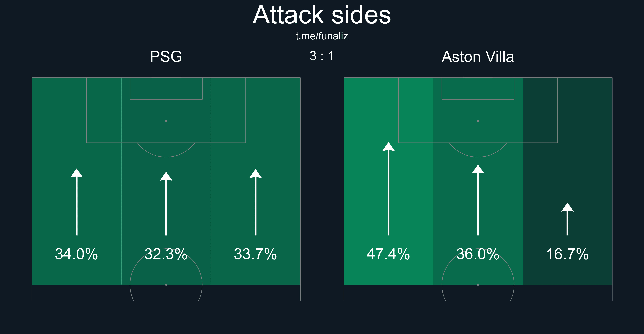Select Aston Villa's central arrow above 36.0%

point(478,200)
